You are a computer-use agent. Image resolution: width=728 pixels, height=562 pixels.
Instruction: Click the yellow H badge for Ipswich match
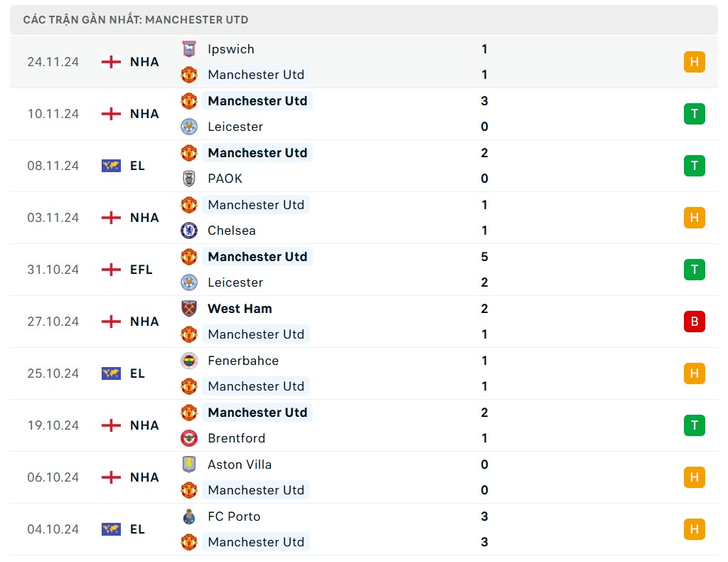click(694, 62)
